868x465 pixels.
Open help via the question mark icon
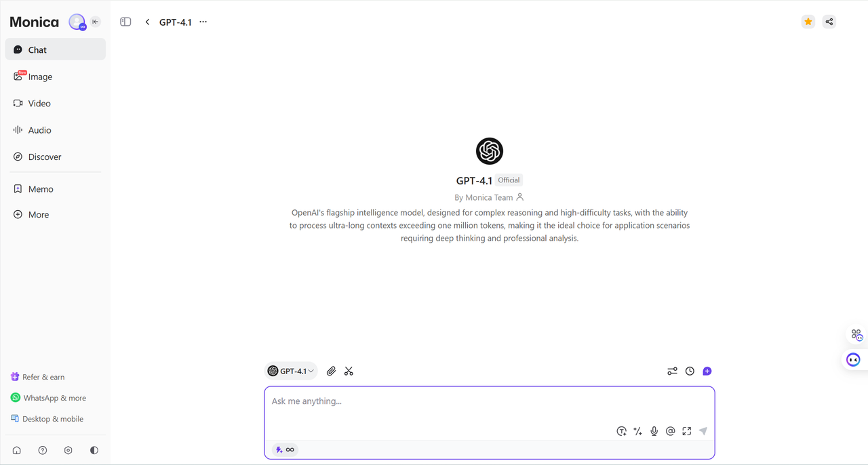point(43,450)
